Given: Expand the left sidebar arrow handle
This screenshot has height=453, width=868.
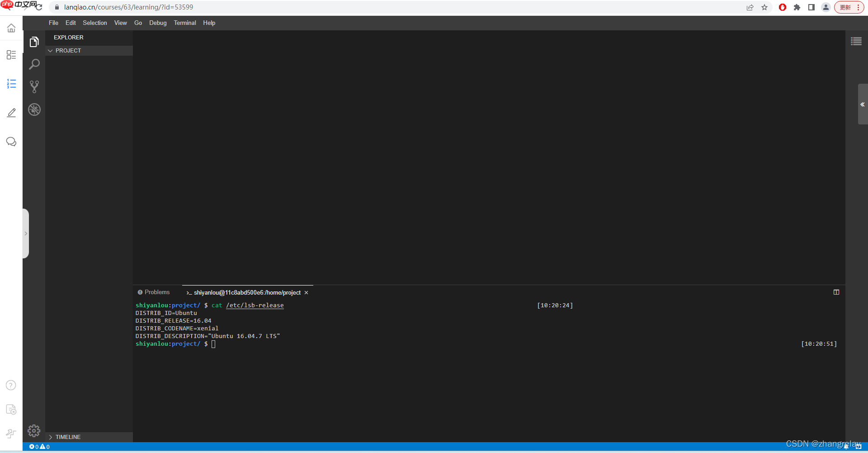Looking at the screenshot, I should click(x=26, y=234).
